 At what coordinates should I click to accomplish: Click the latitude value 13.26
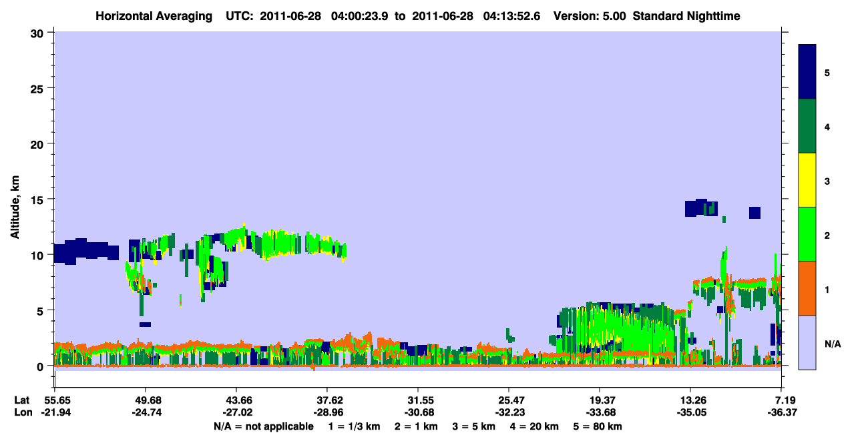pyautogui.click(x=690, y=400)
